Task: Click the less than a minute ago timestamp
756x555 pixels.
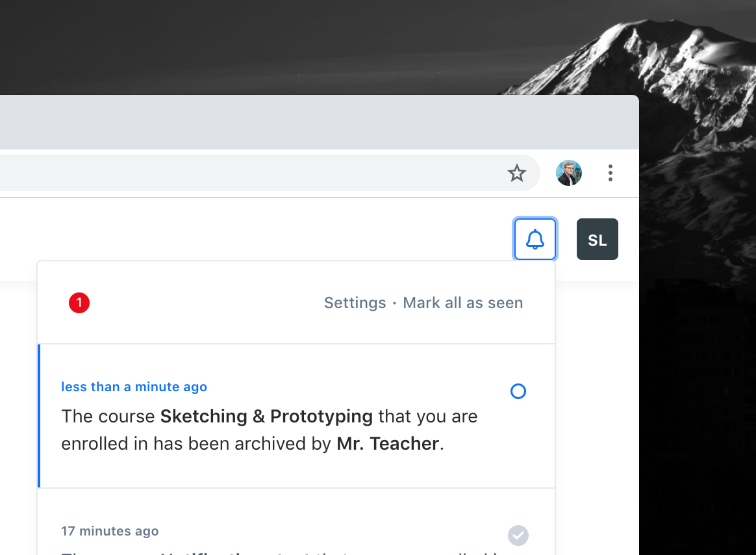Action: pyautogui.click(x=134, y=387)
